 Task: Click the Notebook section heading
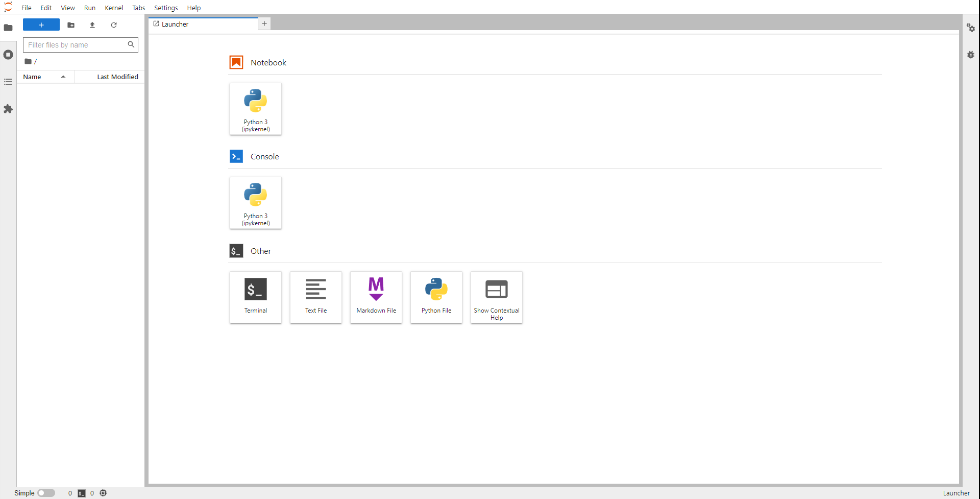tap(268, 62)
